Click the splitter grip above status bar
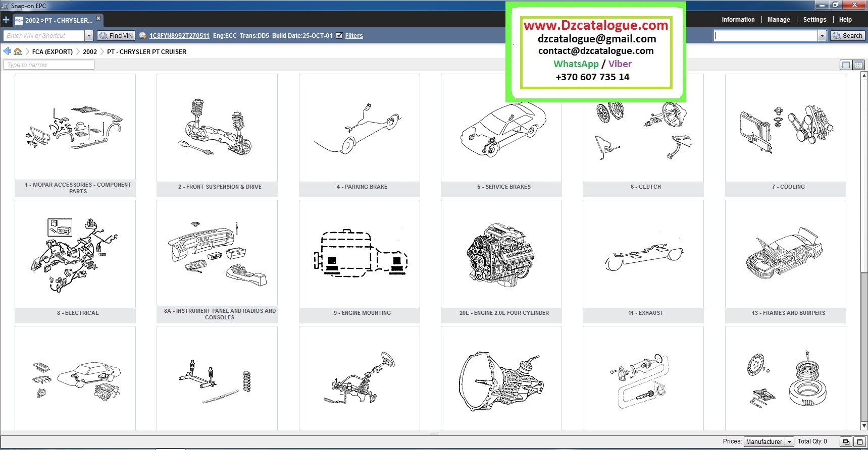The image size is (868, 450). pyautogui.click(x=434, y=433)
